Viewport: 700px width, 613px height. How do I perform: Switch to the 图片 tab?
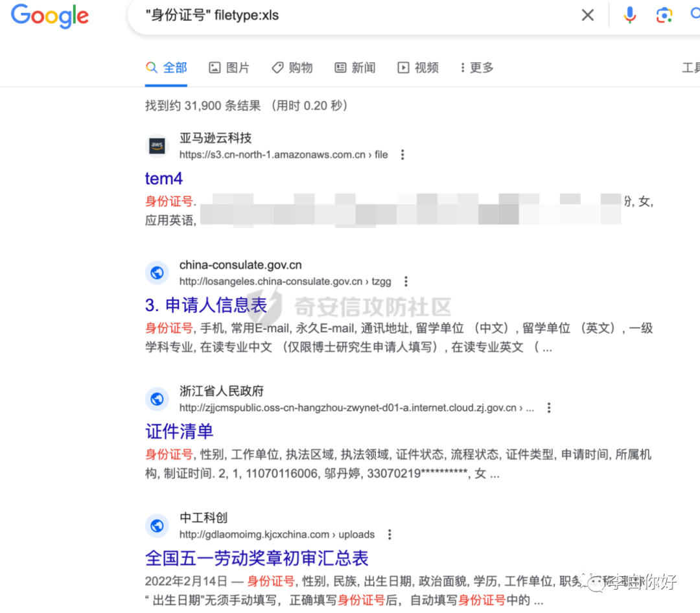coord(229,68)
